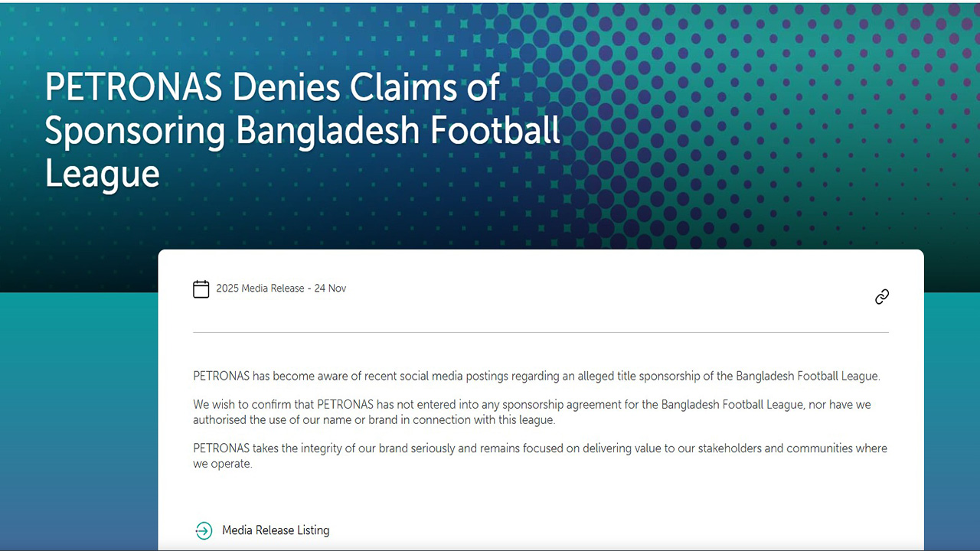Open the Media Release Listing link

coord(276,530)
